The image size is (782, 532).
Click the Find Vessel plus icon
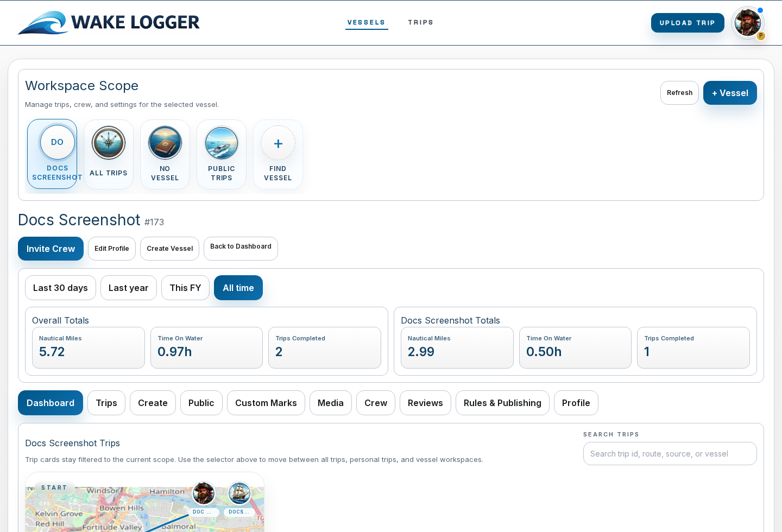tap(278, 143)
